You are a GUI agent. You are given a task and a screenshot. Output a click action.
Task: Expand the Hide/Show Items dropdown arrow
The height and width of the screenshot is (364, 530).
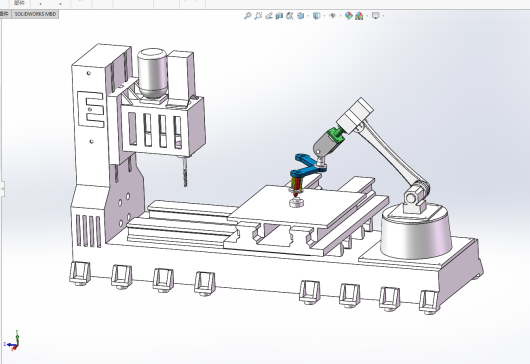(x=340, y=16)
